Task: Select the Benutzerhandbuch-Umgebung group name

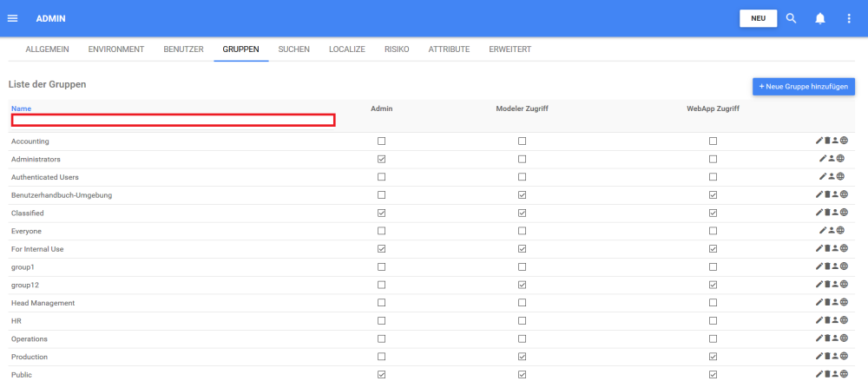Action: click(x=62, y=195)
